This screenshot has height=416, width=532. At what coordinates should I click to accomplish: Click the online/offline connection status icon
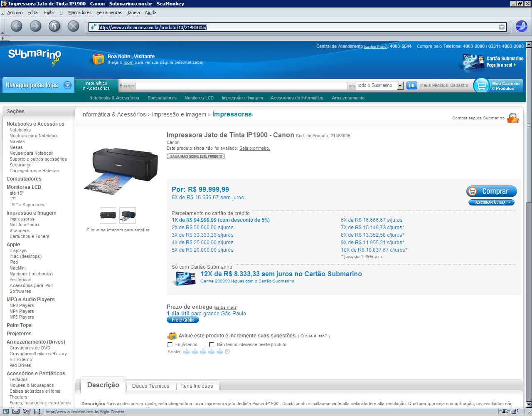click(x=504, y=412)
